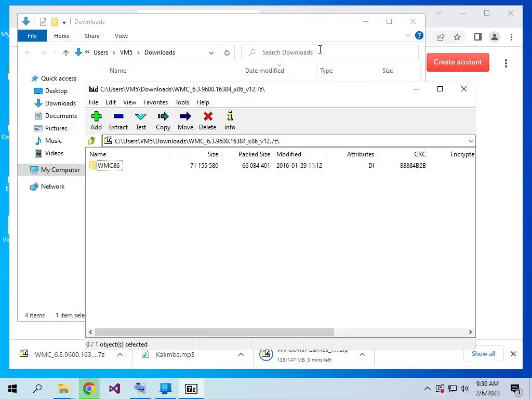
Task: Click the Add button in 7-Zip toolbar
Action: pos(96,121)
